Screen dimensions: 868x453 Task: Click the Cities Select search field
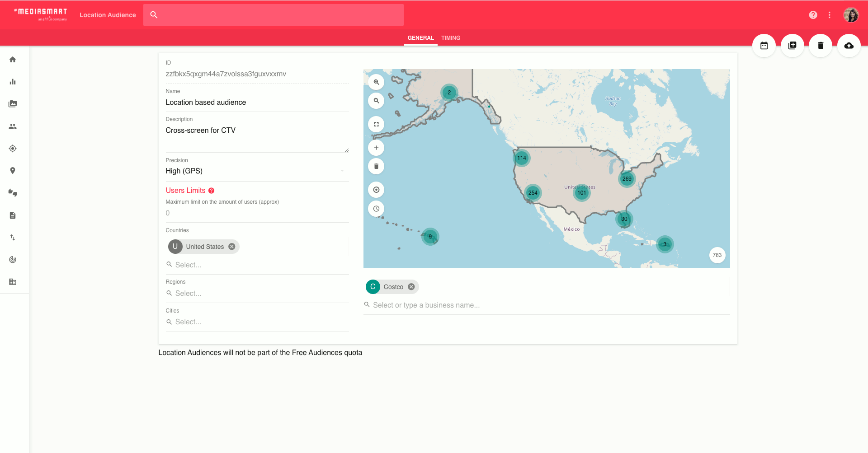click(x=257, y=322)
